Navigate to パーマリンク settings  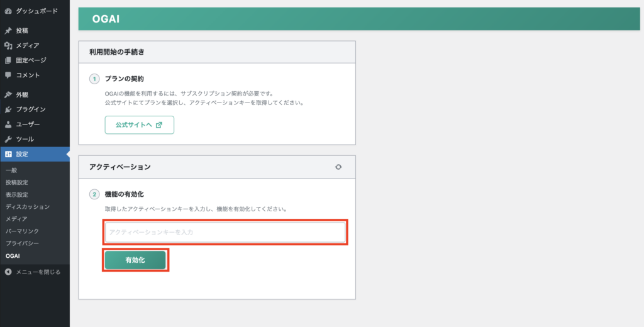coord(22,231)
